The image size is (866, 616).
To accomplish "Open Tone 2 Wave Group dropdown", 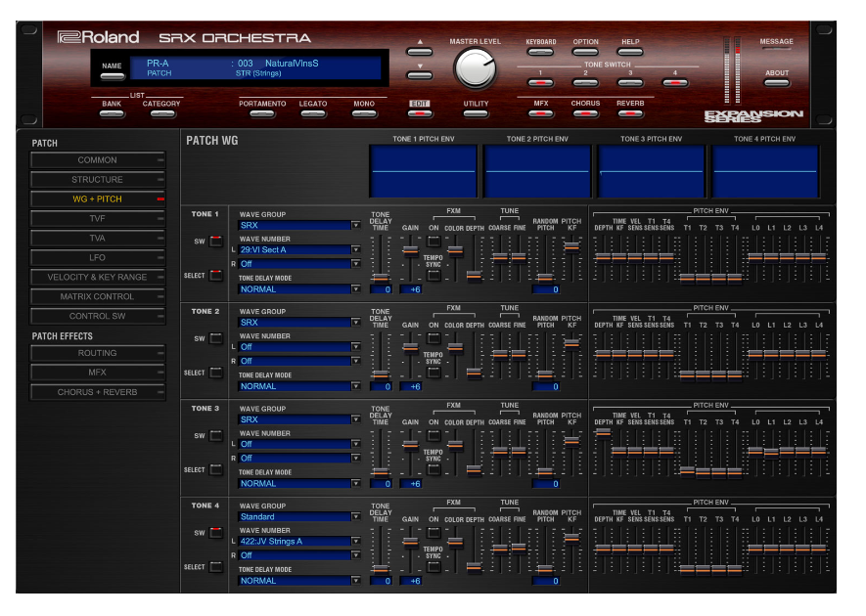I will tap(299, 323).
